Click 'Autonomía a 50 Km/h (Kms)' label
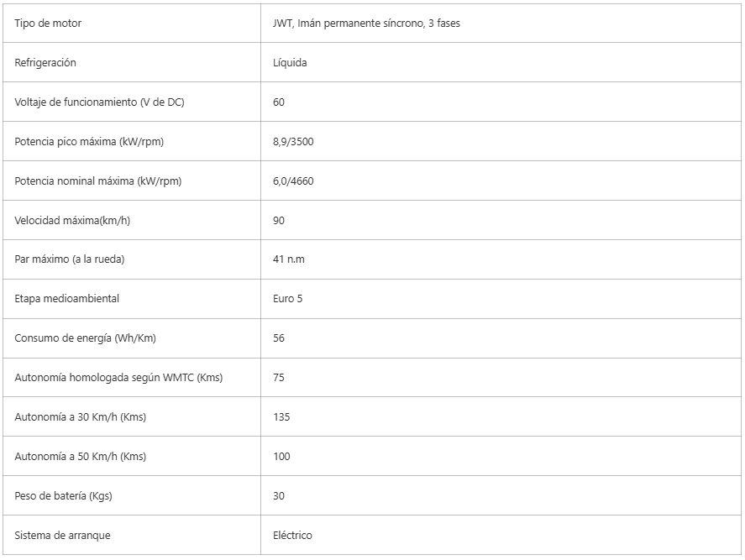The image size is (745, 560). pyautogui.click(x=81, y=457)
